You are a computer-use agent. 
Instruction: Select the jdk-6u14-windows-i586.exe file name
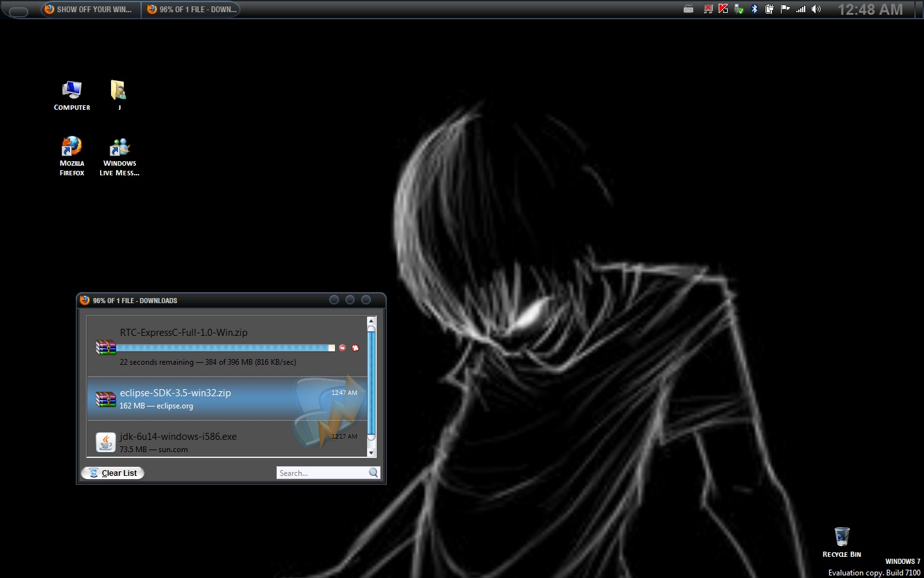pos(178,437)
